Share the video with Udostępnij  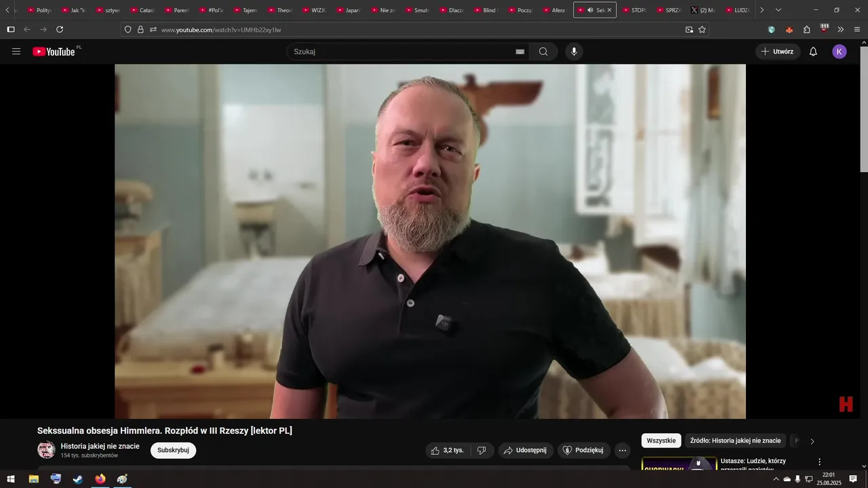(526, 450)
